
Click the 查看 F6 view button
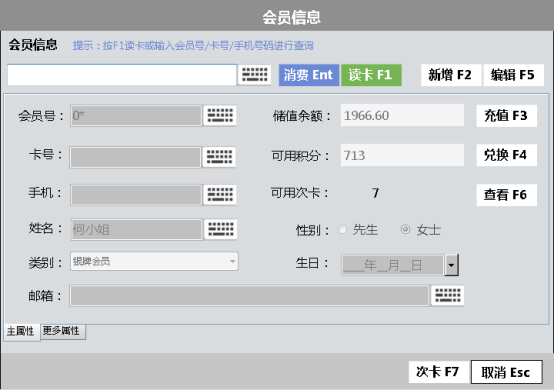507,195
